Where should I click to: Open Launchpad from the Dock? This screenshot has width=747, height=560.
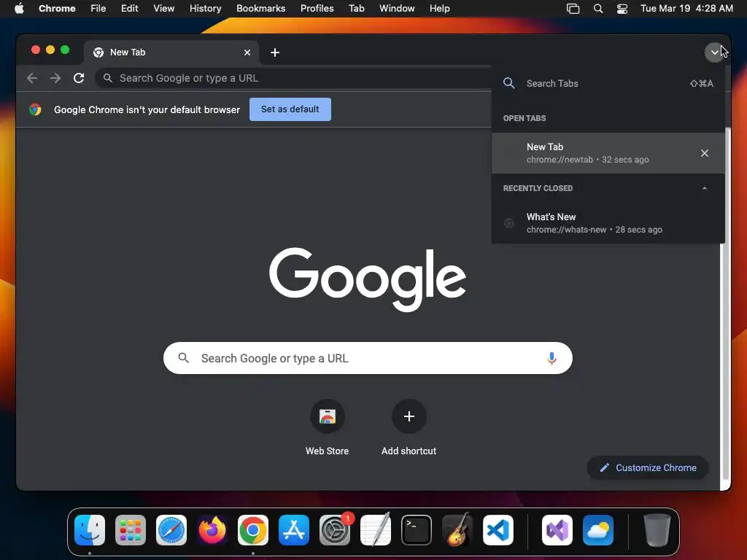click(x=131, y=530)
